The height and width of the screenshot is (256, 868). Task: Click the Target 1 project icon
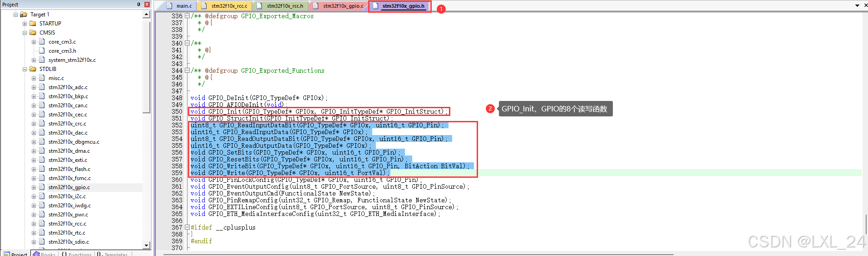pyautogui.click(x=24, y=15)
